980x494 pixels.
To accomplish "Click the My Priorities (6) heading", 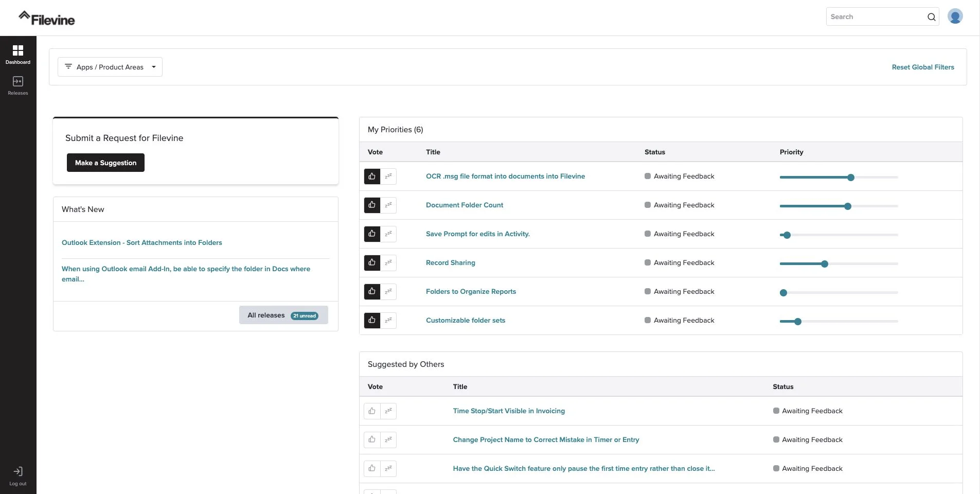I will (x=396, y=130).
